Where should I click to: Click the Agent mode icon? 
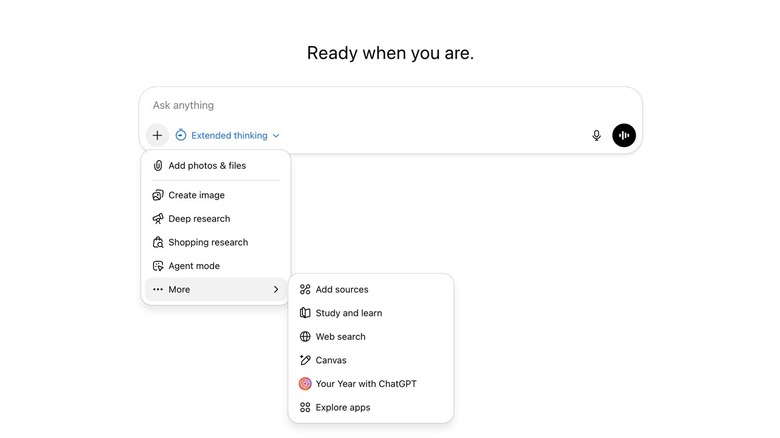pos(158,266)
